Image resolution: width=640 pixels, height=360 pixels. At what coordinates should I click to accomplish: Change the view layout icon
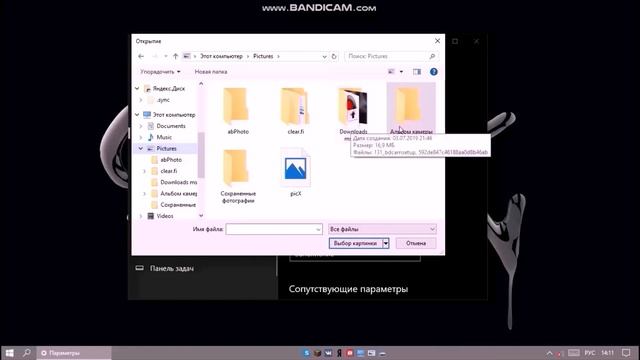click(x=391, y=72)
